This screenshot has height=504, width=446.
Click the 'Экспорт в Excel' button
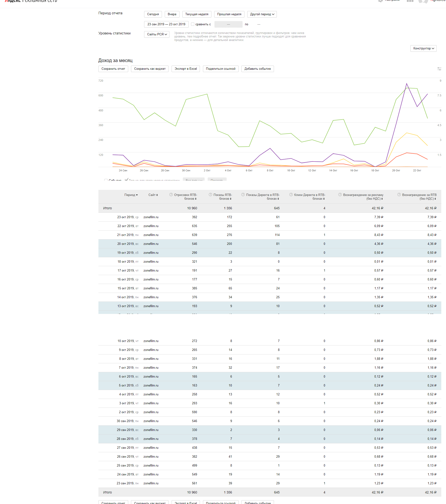[186, 69]
